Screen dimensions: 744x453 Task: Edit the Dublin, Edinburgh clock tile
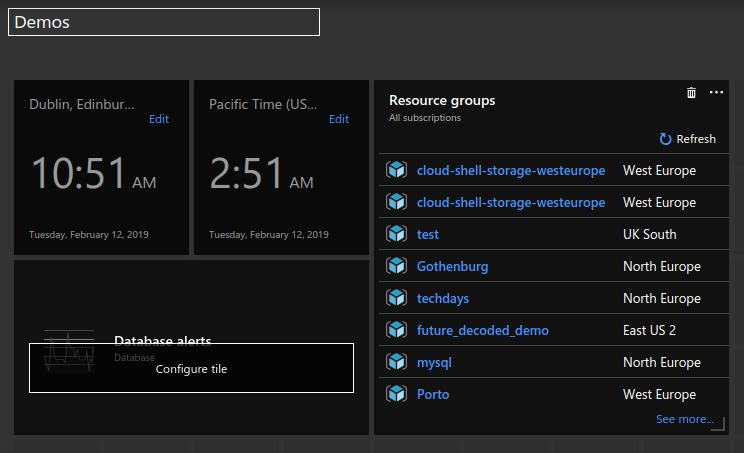[159, 119]
